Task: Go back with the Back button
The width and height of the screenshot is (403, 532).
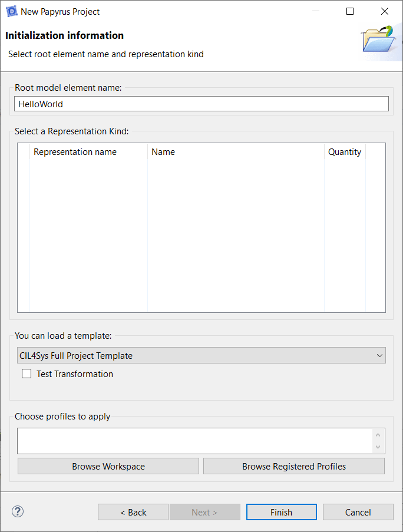Action: click(133, 512)
